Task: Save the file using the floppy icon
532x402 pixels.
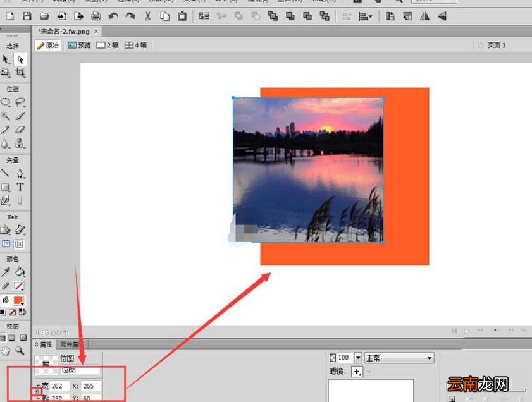Action: 27,16
